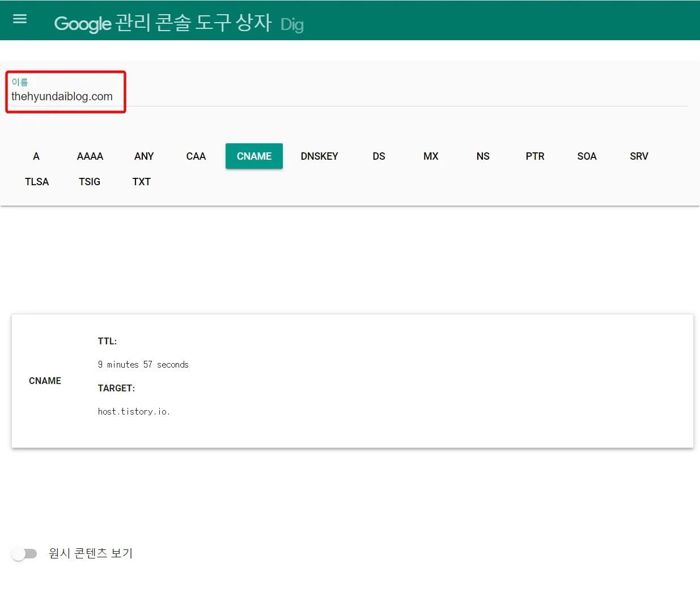Click the TTL value 9 minutes 57 seconds
Screen dimensions: 700x593
143,364
